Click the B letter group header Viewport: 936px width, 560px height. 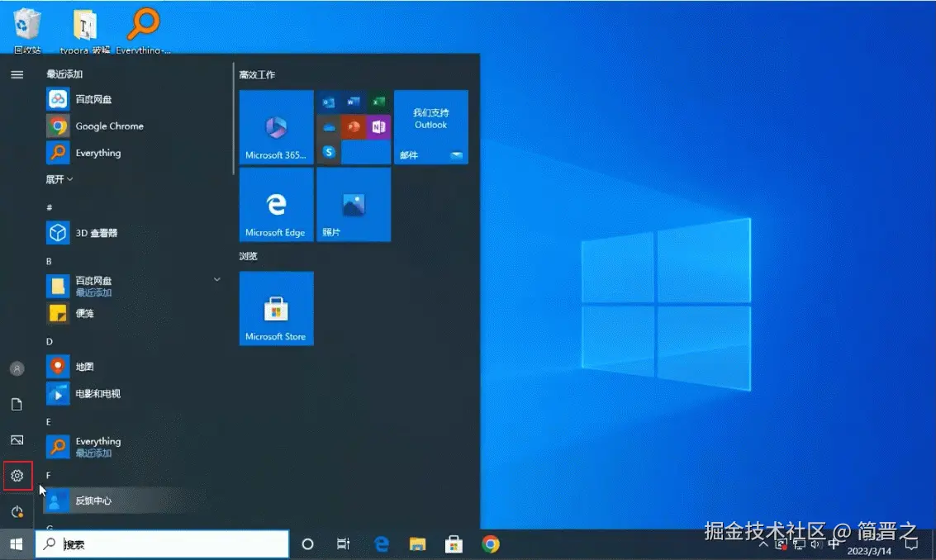[49, 261]
